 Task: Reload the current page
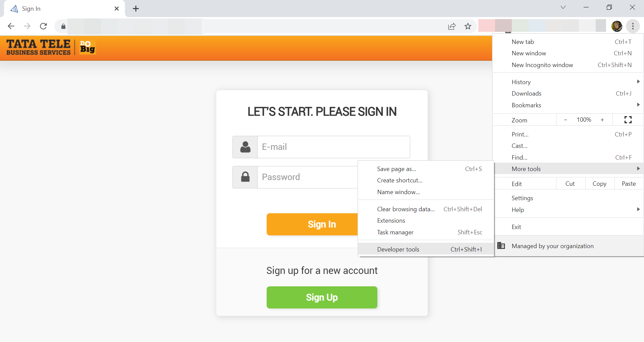43,26
